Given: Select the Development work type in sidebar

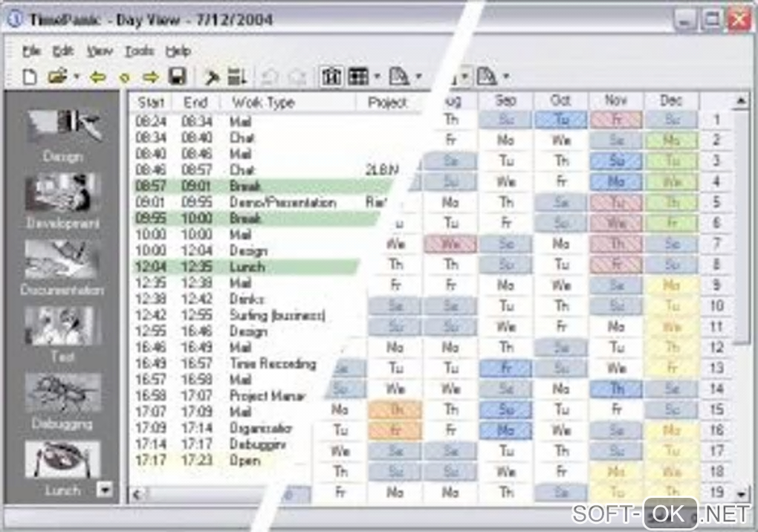Looking at the screenshot, I should point(63,202).
